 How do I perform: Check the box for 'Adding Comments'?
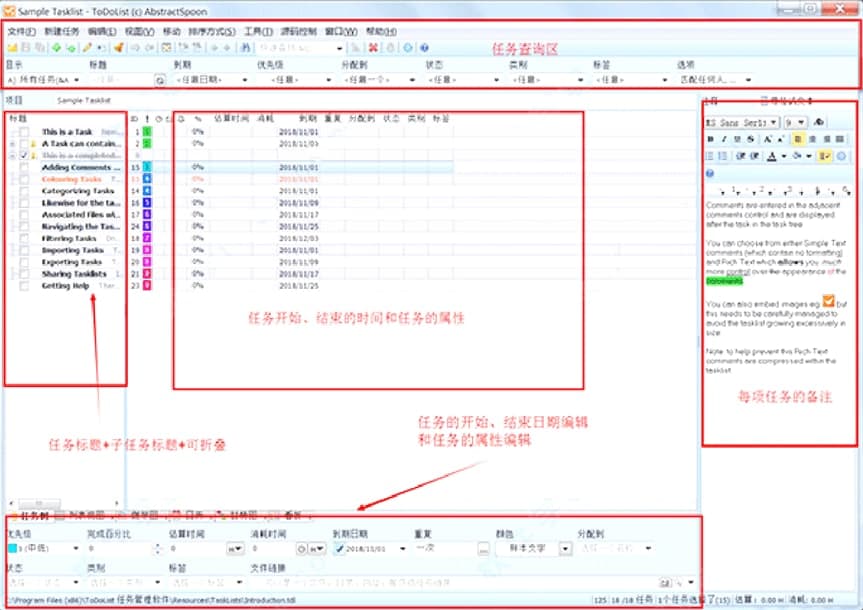pos(24,167)
